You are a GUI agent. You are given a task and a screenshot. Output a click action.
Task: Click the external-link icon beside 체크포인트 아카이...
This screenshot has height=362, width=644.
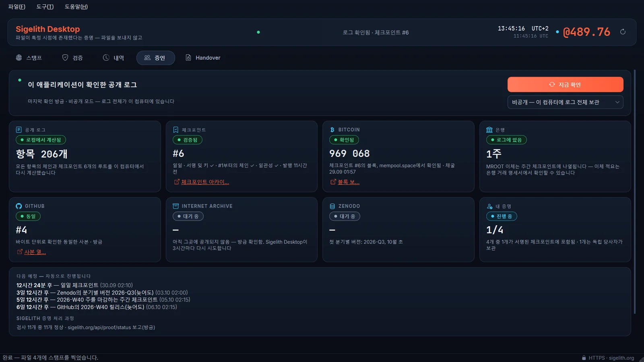(176, 182)
